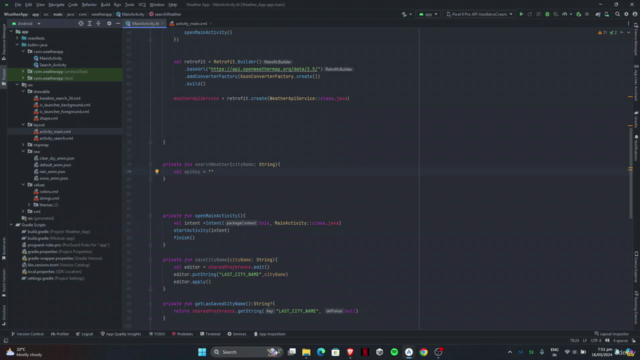
Task: Collapse the kotlin+java folder
Action: coord(18,45)
